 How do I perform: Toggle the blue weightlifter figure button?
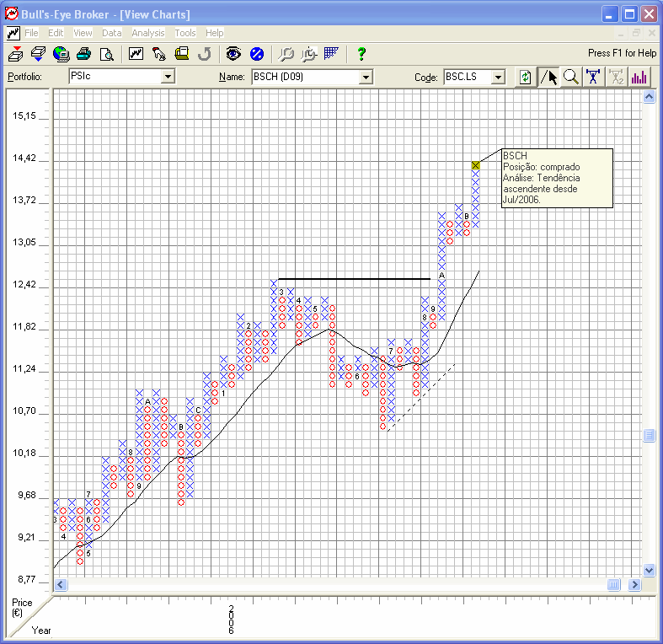tap(594, 77)
